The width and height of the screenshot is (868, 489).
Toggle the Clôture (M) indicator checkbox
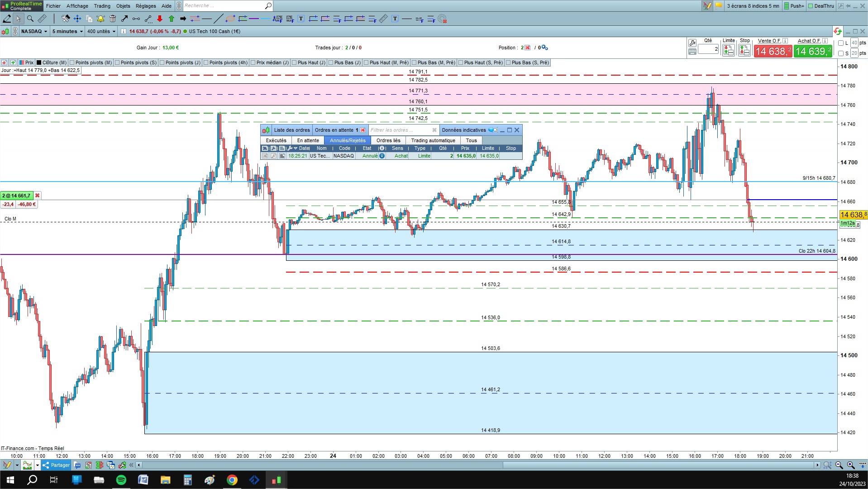(x=39, y=62)
